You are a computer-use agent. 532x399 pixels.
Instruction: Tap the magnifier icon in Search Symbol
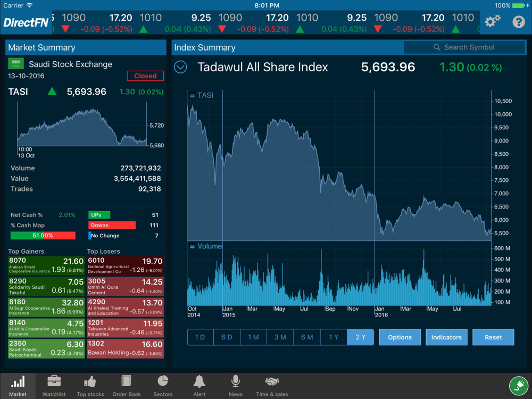(437, 47)
